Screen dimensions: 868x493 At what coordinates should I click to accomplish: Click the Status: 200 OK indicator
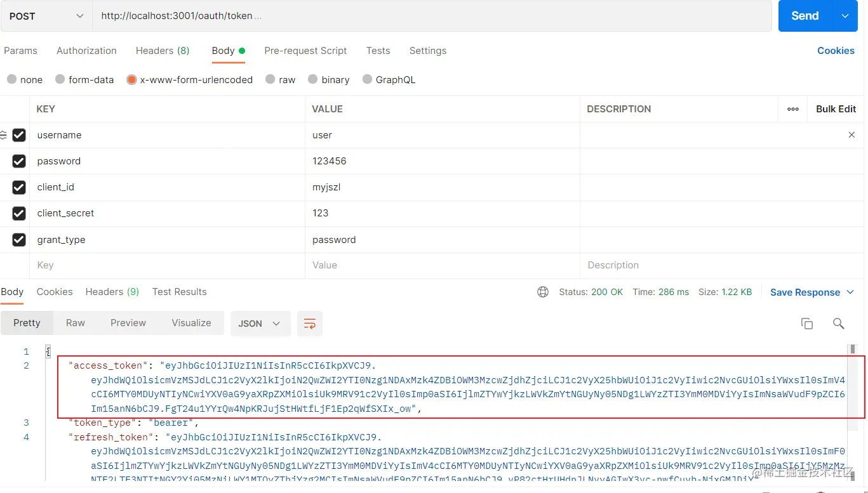pos(591,292)
